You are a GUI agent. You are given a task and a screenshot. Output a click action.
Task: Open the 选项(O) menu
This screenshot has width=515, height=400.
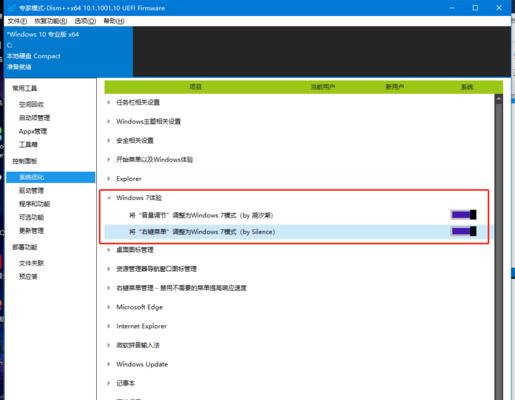85,21
